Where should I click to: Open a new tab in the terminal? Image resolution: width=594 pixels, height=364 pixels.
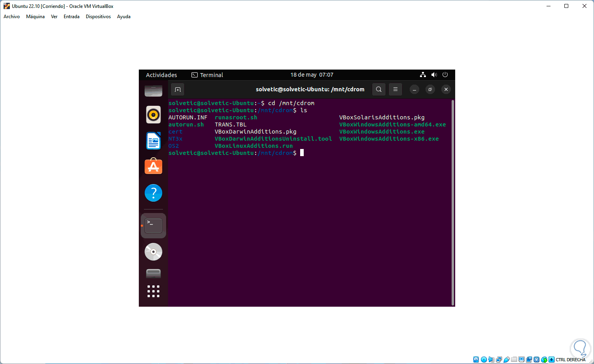(178, 89)
